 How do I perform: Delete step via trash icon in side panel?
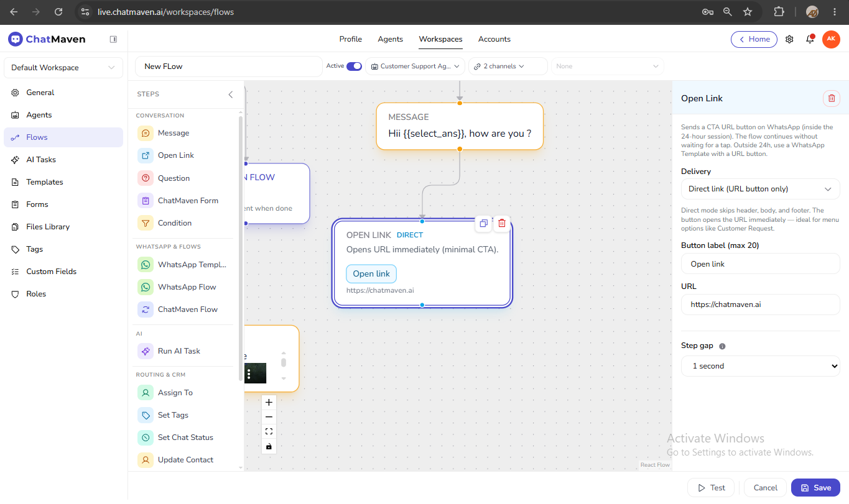pos(832,98)
